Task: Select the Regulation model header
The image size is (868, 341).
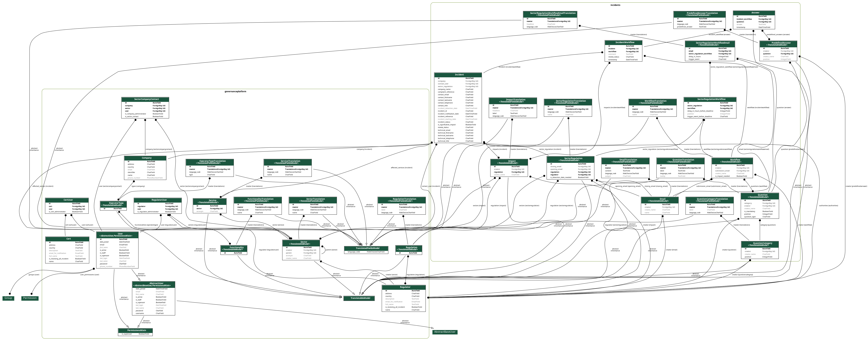Action: click(x=409, y=249)
